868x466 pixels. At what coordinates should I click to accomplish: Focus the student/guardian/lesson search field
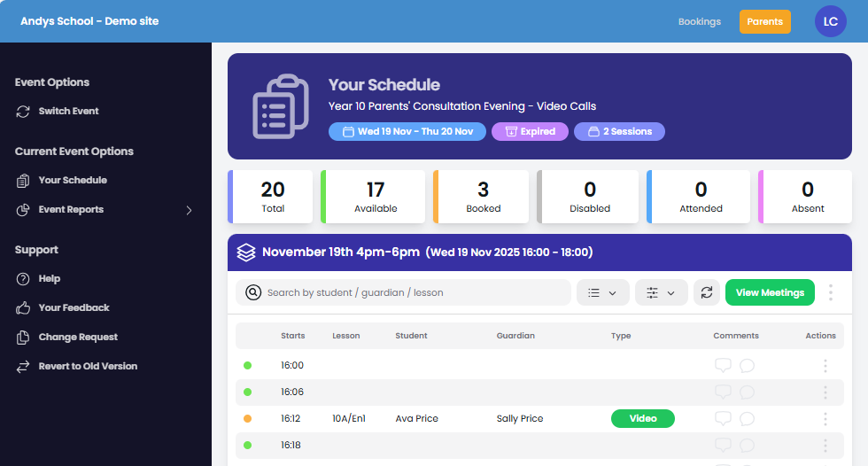coord(403,292)
